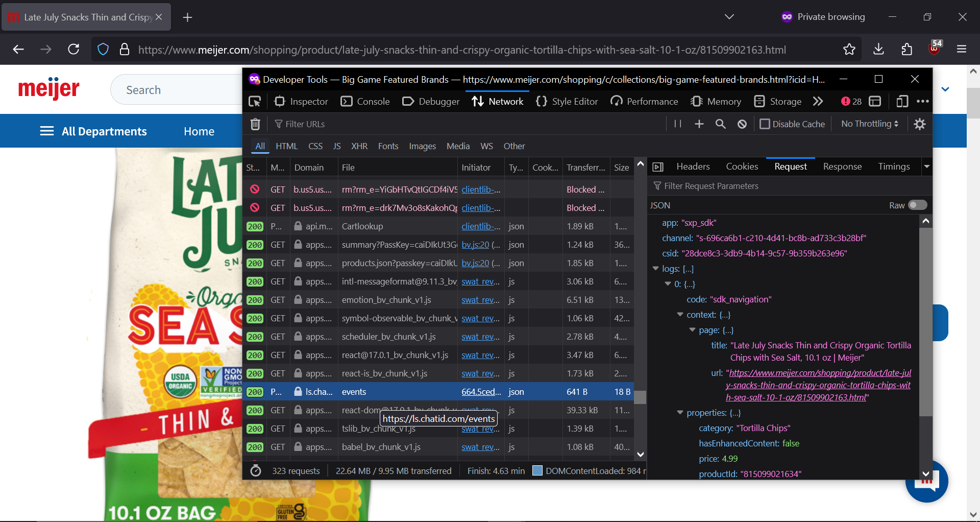Viewport: 980px width, 522px height.
Task: Filter requests by Fonts
Action: click(388, 146)
